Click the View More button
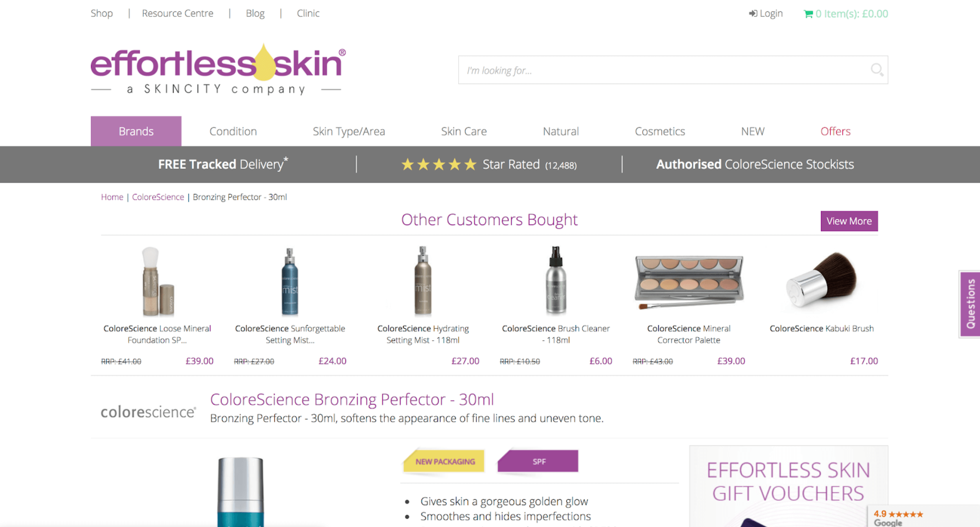This screenshot has height=527, width=980. coord(849,221)
